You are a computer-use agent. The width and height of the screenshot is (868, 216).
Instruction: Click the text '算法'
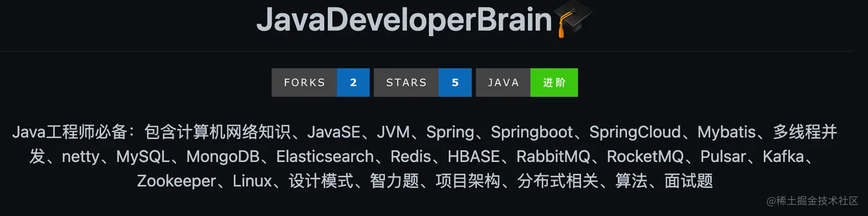pos(631,181)
